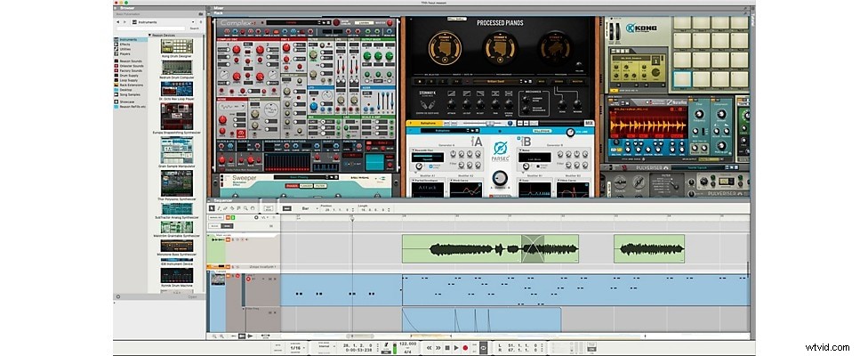Viewport: 868px width, 356px height.
Task: Select Utilities in Browser sidebar
Action: [125, 49]
